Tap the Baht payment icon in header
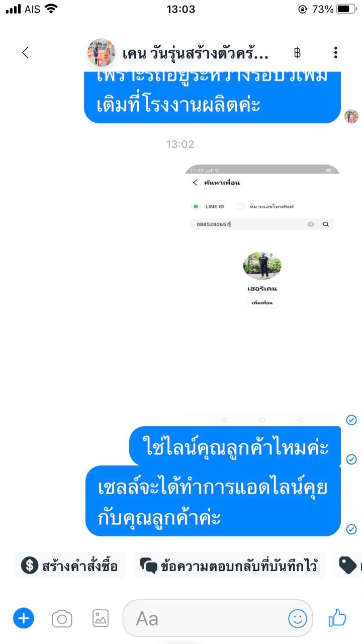 pos(297,52)
